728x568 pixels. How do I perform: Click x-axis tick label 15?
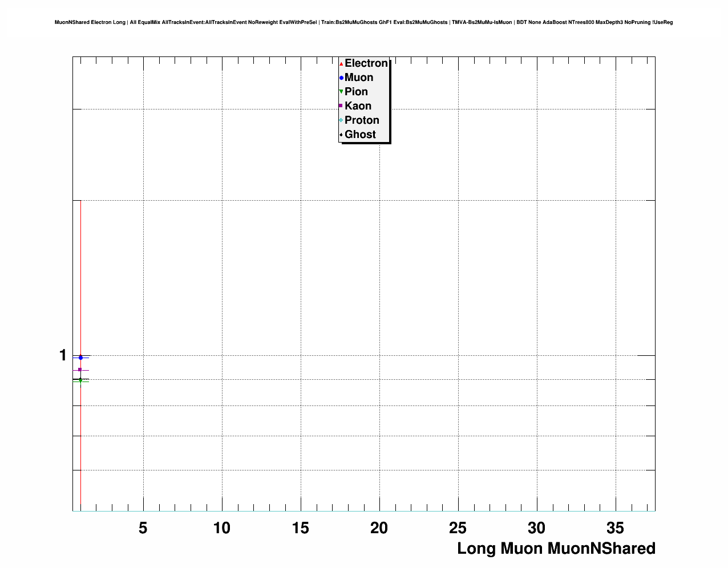click(301, 529)
